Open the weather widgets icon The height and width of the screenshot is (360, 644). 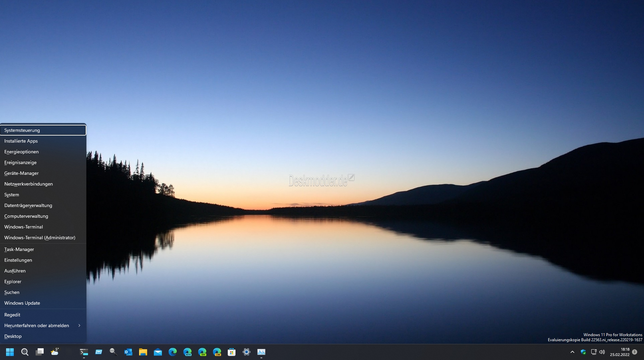pos(54,352)
